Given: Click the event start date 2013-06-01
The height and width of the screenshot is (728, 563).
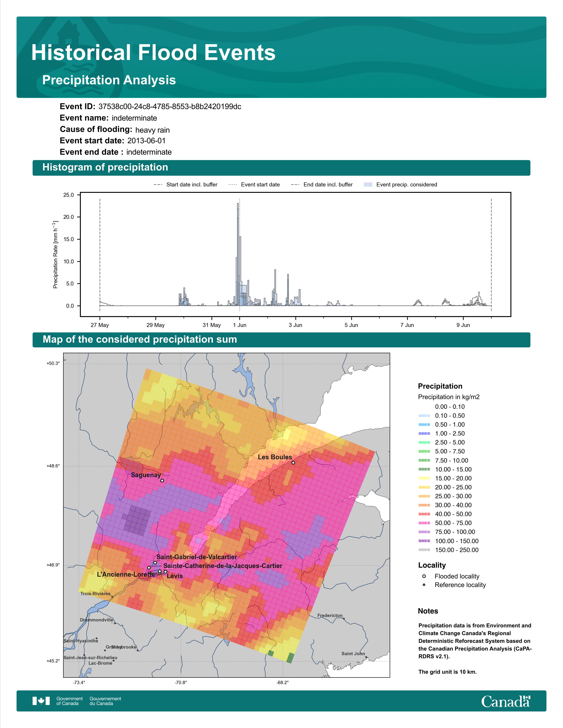Looking at the screenshot, I should [x=146, y=141].
